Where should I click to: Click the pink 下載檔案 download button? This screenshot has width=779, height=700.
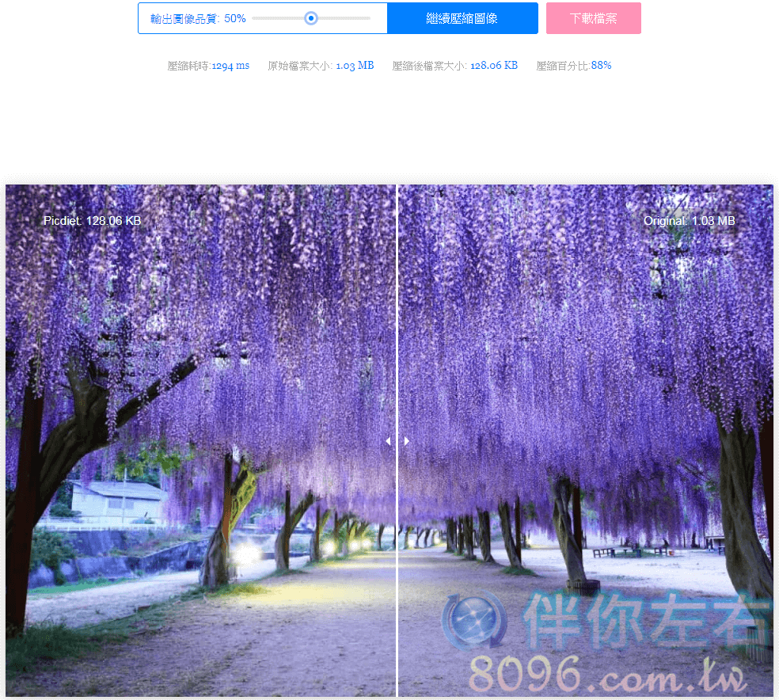(593, 18)
